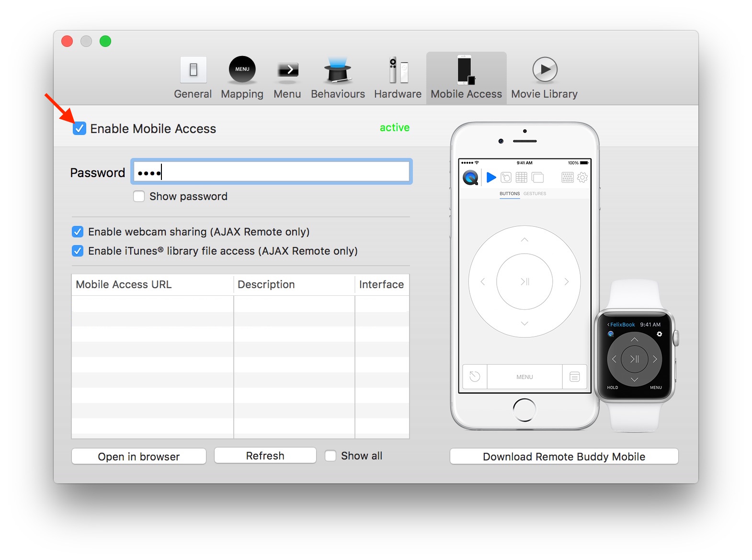Check the Show all checkbox
The image size is (752, 560).
point(330,456)
